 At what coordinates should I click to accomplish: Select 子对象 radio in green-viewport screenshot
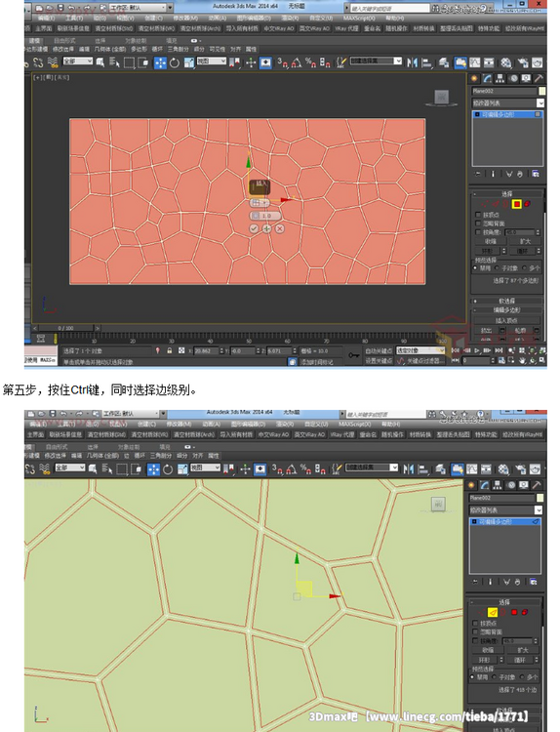tap(495, 676)
